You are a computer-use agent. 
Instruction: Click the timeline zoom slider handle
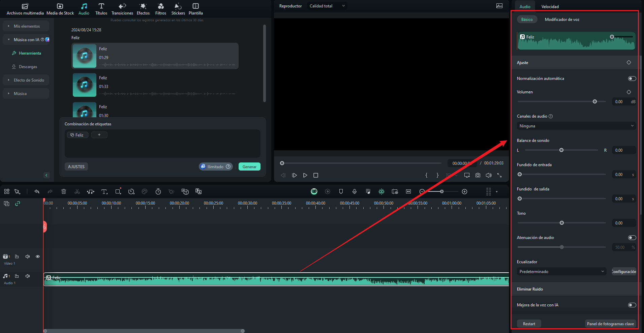[x=442, y=191]
